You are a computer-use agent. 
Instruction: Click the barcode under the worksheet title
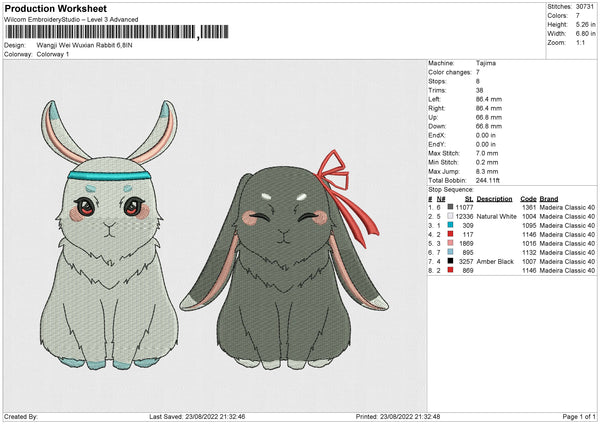[x=117, y=32]
